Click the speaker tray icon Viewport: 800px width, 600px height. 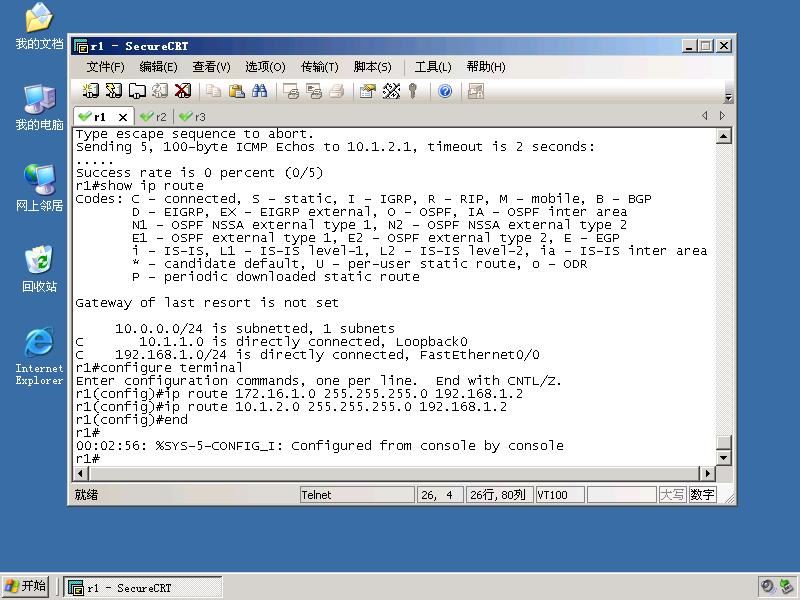pos(767,586)
